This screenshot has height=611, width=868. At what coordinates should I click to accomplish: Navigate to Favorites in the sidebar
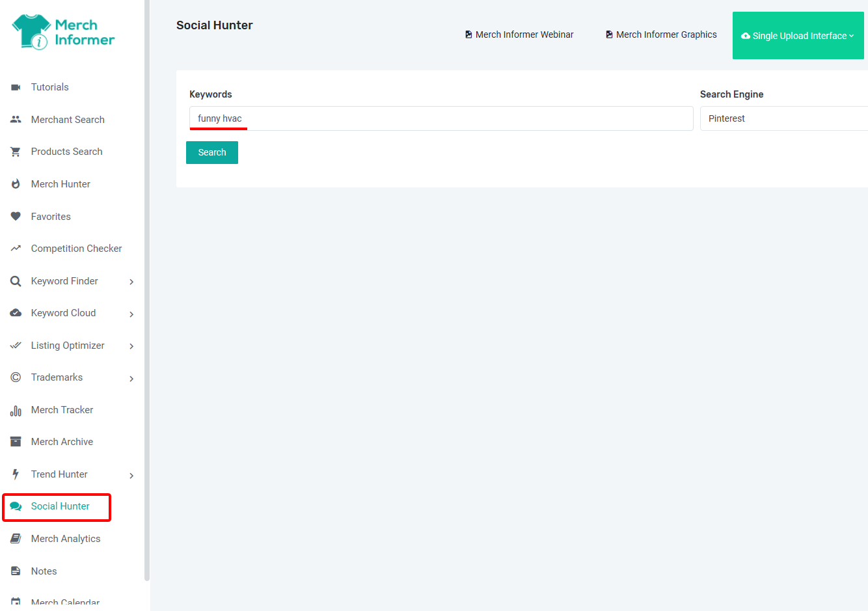pos(51,217)
